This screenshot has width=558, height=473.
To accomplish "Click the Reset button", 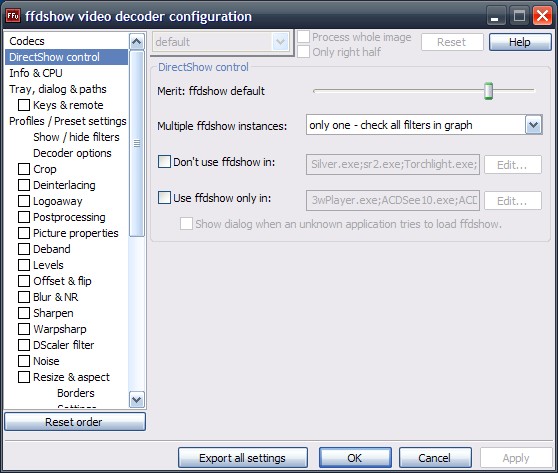I will [452, 42].
